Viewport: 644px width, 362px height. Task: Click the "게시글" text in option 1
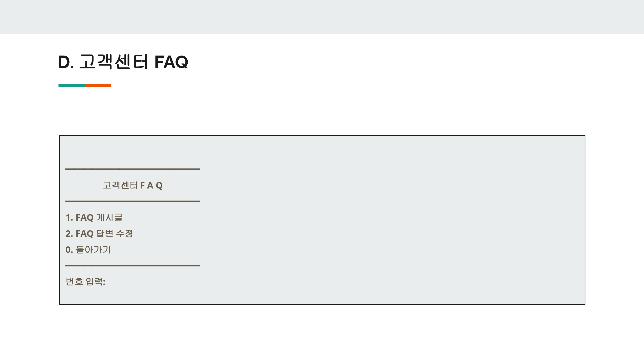(109, 217)
